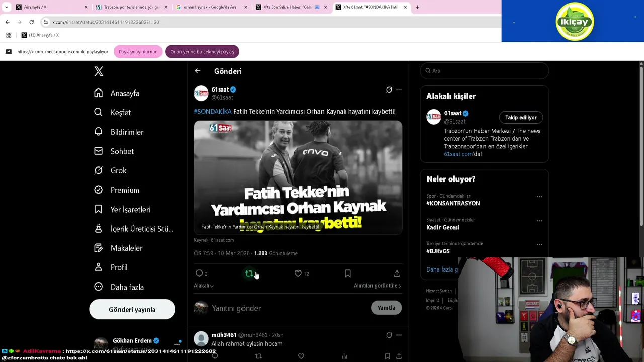Open #BJKvGS trend
Viewport: 644px width, 362px height.
click(438, 251)
